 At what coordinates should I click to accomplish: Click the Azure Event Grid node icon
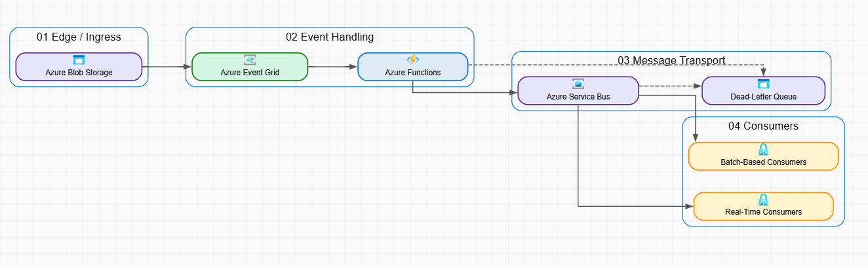click(250, 60)
